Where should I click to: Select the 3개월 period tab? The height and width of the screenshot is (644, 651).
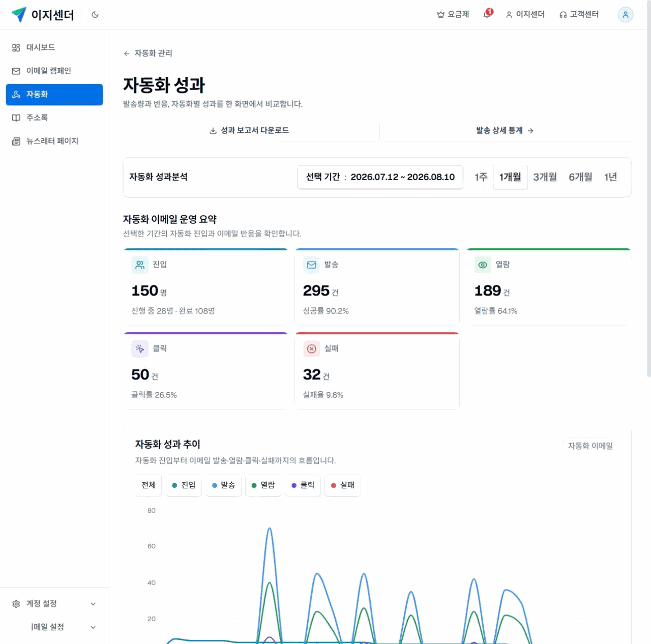point(545,177)
